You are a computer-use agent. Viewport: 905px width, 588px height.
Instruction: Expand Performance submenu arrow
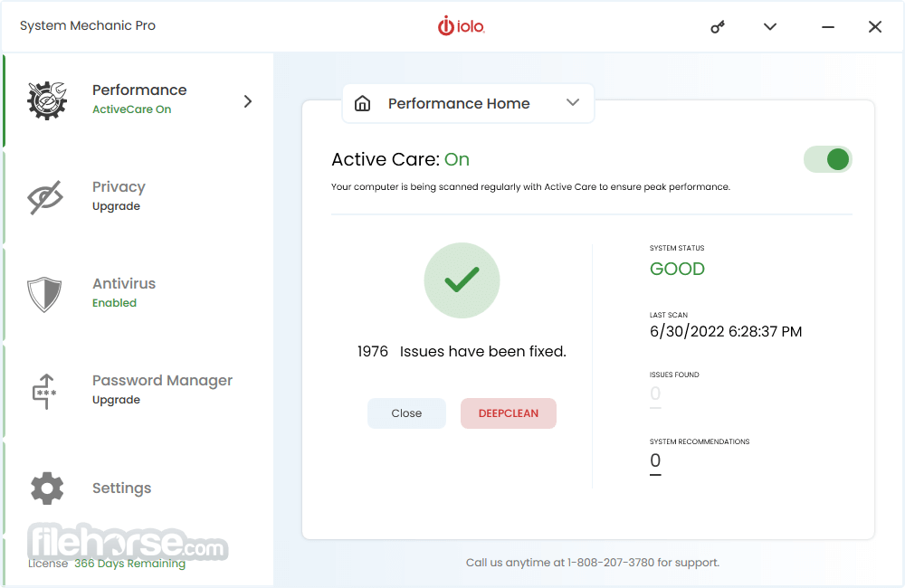point(248,101)
